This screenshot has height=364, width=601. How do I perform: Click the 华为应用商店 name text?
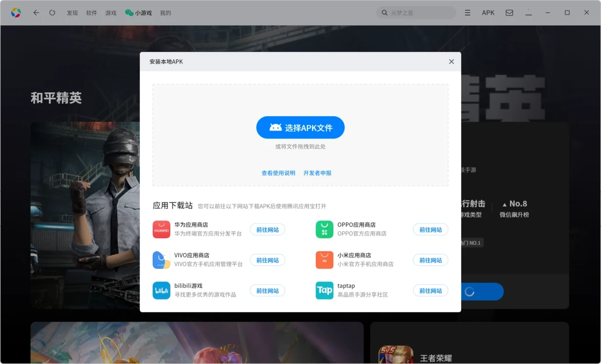[x=191, y=225]
